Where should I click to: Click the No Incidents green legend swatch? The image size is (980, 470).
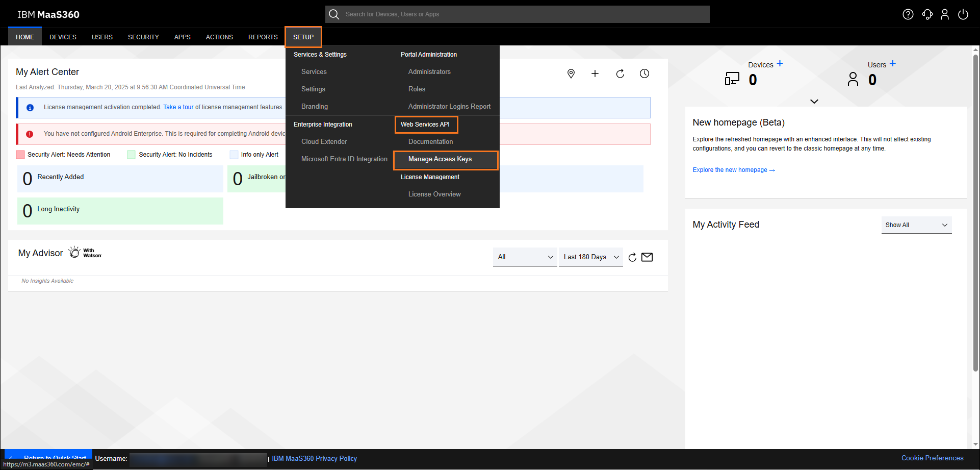(x=132, y=155)
